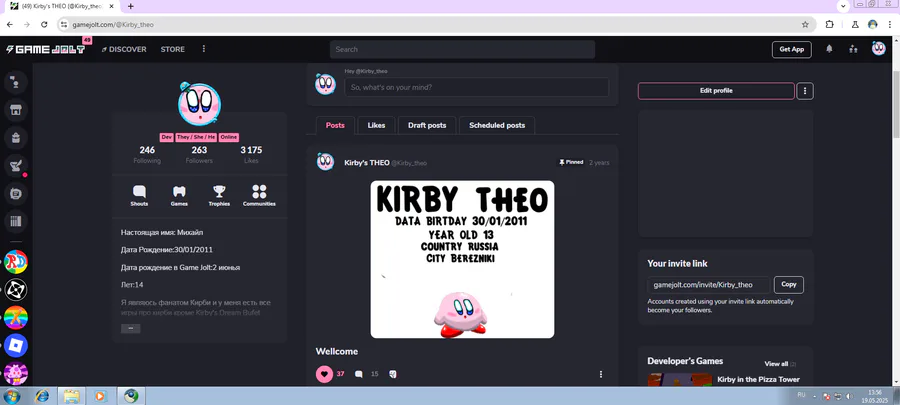The width and height of the screenshot is (900, 405).
Task: Open the Game Jolt logo home link
Action: [x=45, y=49]
